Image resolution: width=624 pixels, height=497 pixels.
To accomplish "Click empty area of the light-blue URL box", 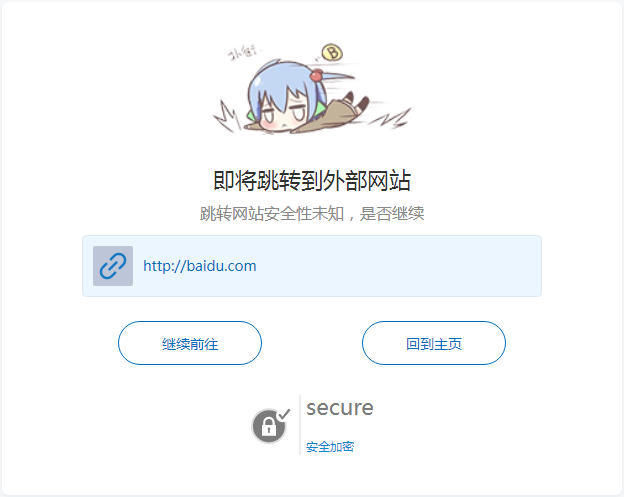I will (398, 266).
